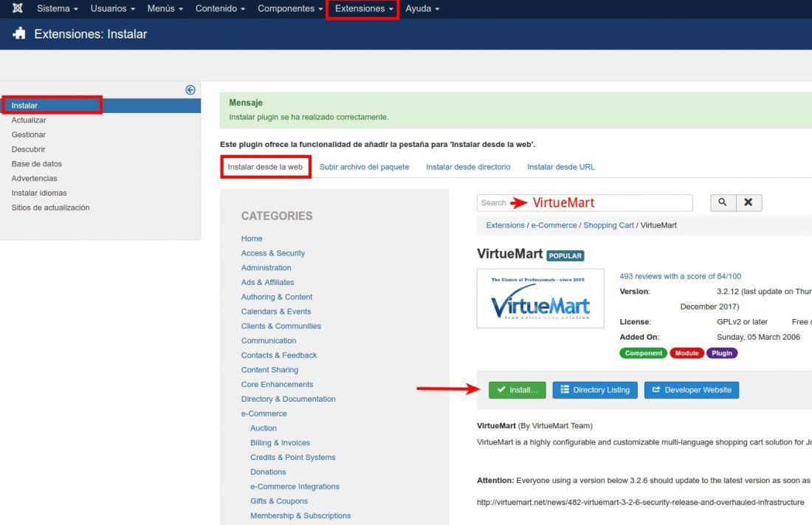The width and height of the screenshot is (812, 525).
Task: Open the Sistema dropdown menu
Action: point(57,9)
